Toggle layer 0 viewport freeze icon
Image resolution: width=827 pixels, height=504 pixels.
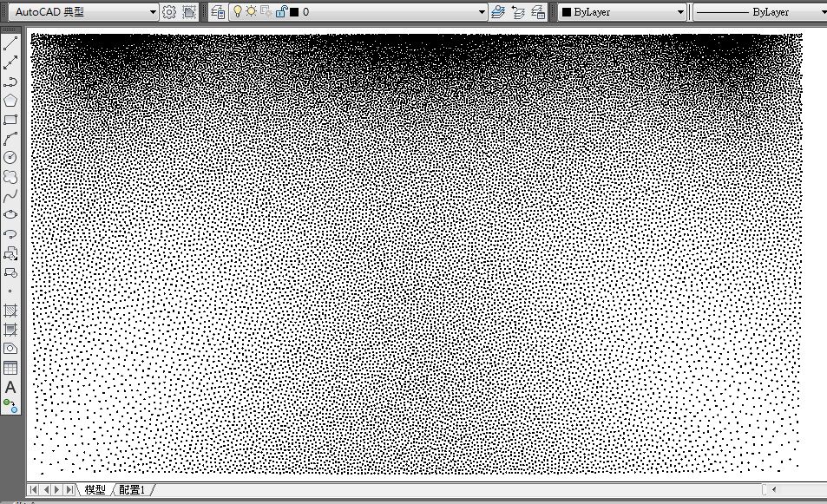(x=266, y=11)
